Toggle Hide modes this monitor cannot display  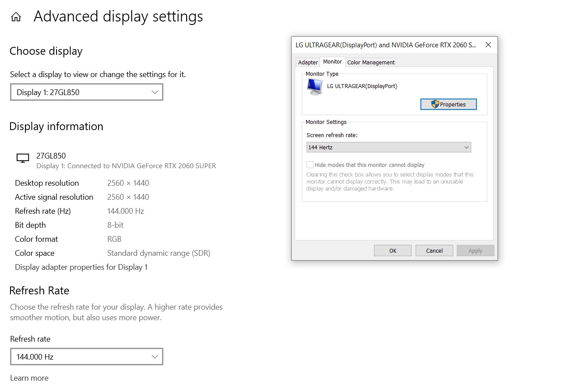coord(310,165)
